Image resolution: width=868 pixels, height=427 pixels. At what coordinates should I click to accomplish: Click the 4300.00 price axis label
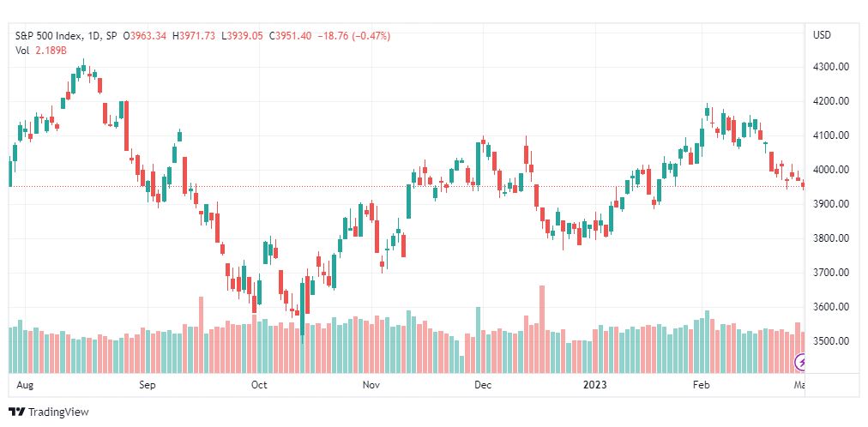coord(829,67)
